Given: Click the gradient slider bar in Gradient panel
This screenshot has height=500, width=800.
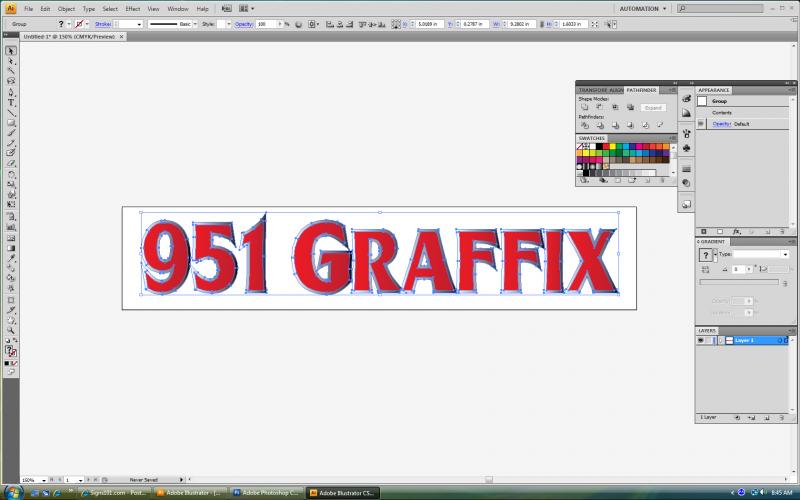Looking at the screenshot, I should 739,282.
